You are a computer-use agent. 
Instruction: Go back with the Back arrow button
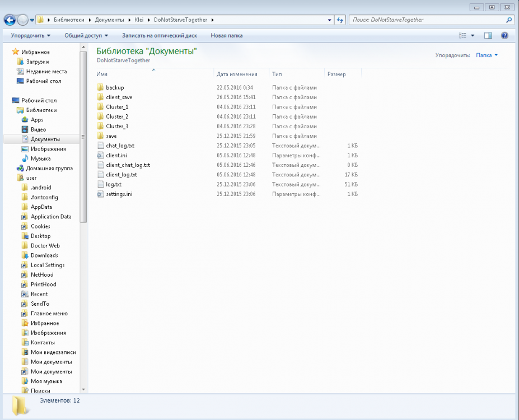click(x=10, y=20)
